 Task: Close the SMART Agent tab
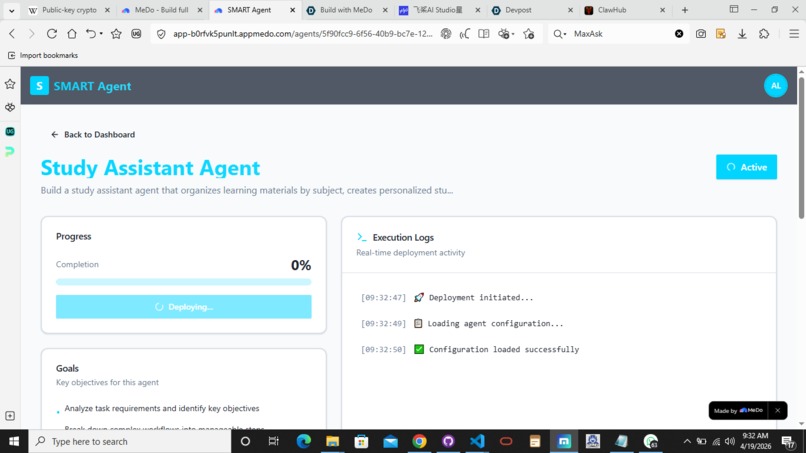click(292, 10)
